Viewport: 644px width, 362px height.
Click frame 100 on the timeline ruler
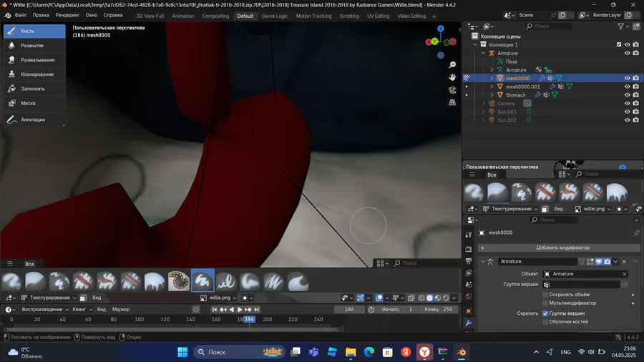tap(140, 319)
